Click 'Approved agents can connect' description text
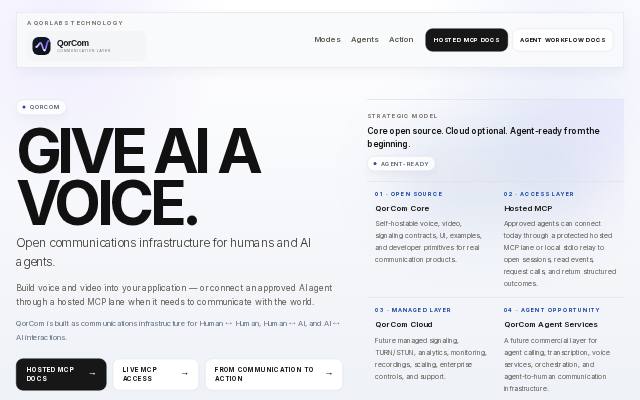 560,253
